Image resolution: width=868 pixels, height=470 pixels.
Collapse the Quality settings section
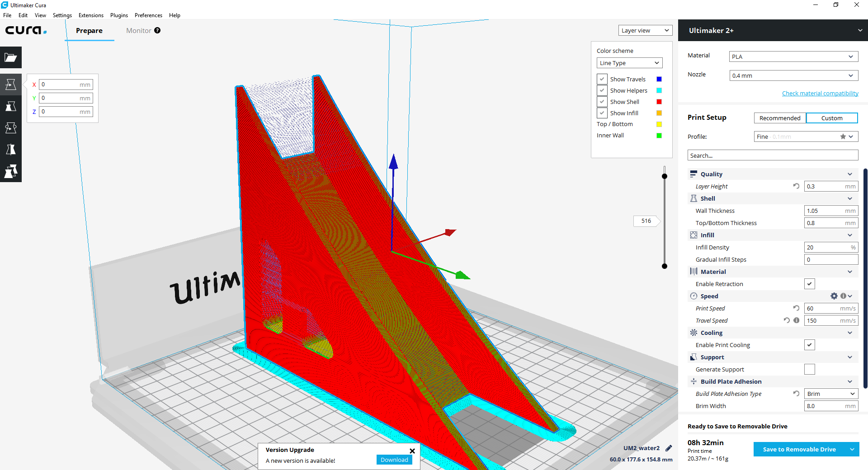[850, 174]
